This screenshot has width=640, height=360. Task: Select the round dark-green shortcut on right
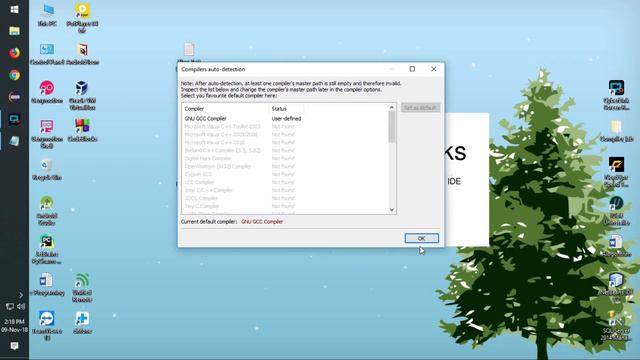click(616, 210)
